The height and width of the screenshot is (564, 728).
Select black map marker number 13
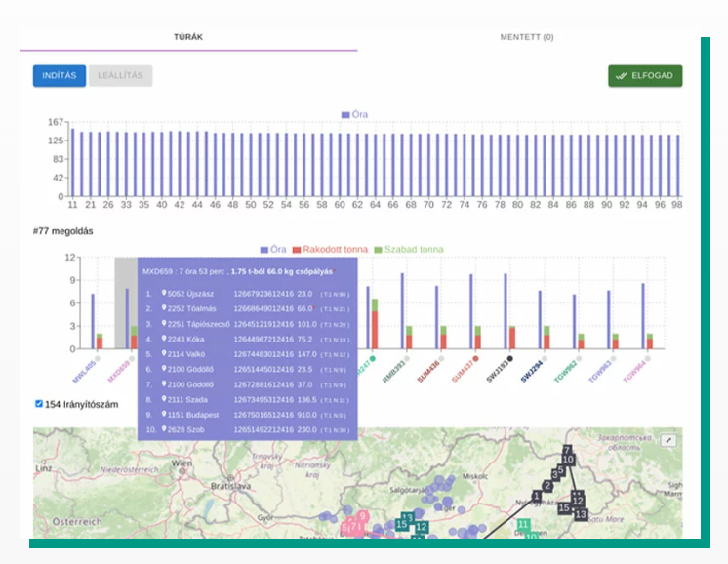click(581, 514)
